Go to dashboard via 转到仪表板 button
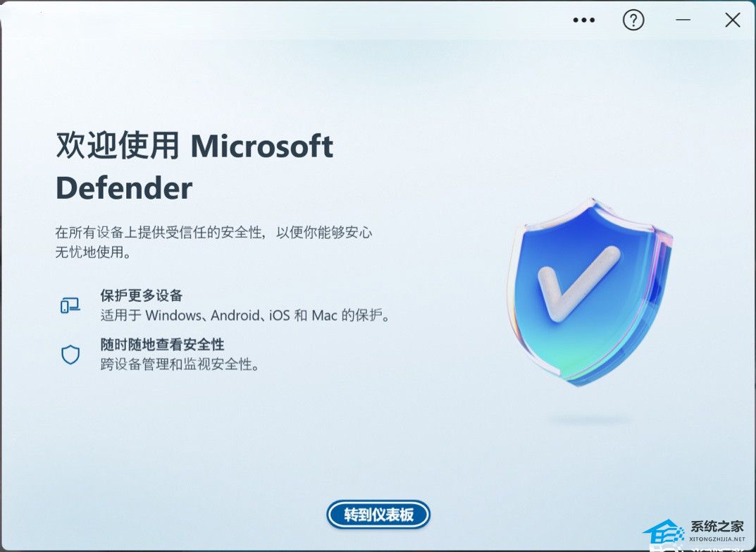 pyautogui.click(x=378, y=515)
